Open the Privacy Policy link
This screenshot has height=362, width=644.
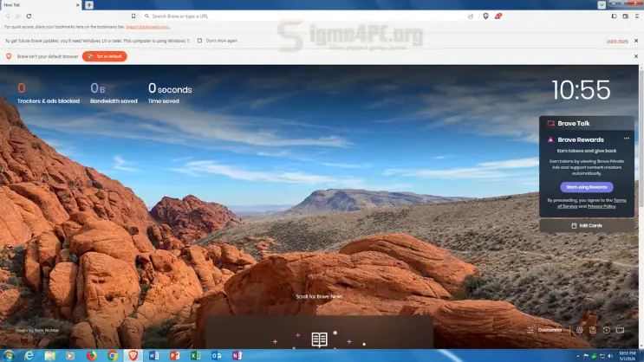(x=602, y=206)
